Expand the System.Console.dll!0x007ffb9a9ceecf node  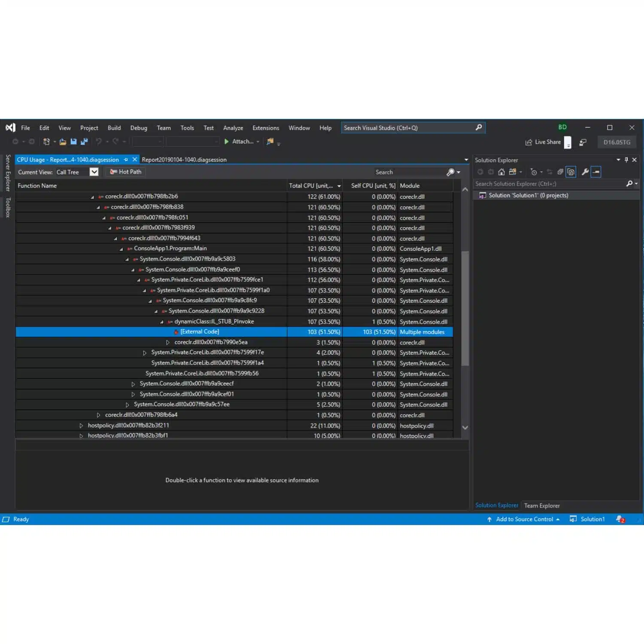click(x=133, y=384)
